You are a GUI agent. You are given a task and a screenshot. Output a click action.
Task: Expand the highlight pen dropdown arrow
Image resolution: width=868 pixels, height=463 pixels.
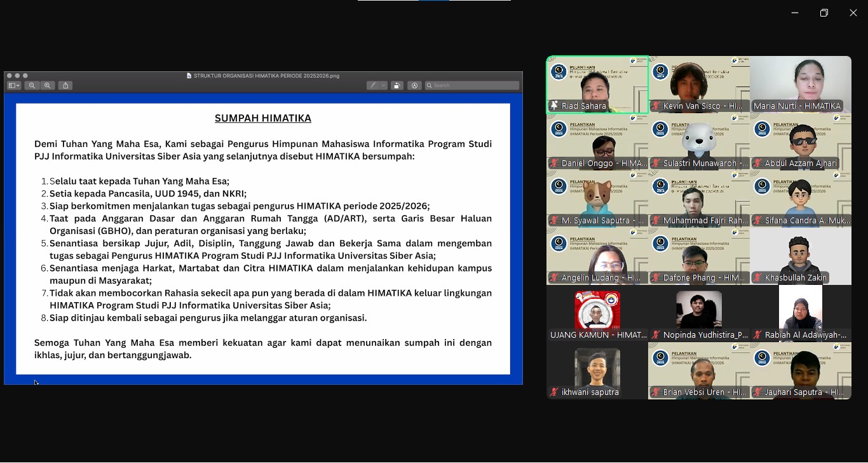click(383, 85)
